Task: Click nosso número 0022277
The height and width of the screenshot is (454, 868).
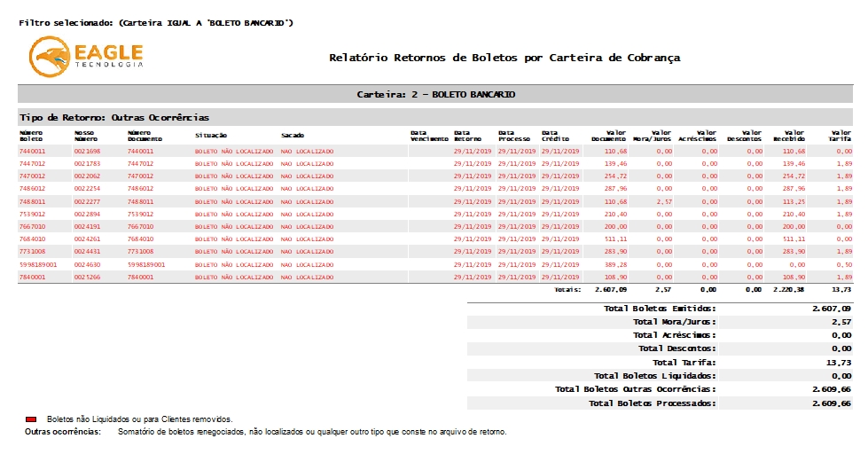Action: (x=87, y=201)
